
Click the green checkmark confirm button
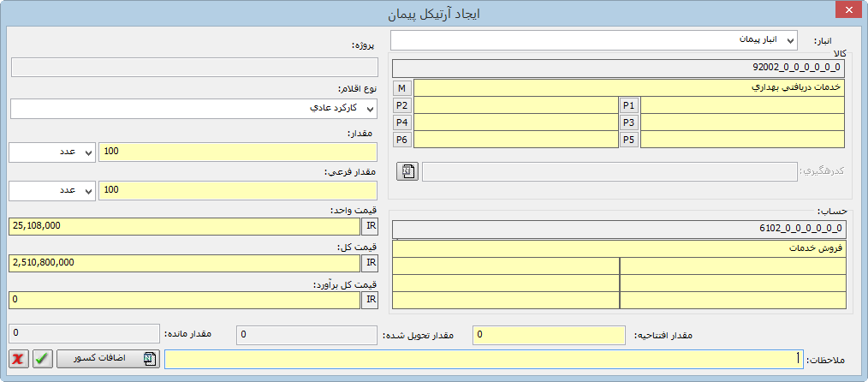point(42,359)
